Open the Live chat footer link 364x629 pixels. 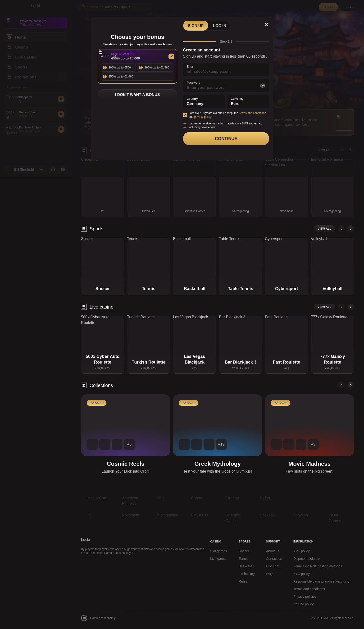coord(272,566)
